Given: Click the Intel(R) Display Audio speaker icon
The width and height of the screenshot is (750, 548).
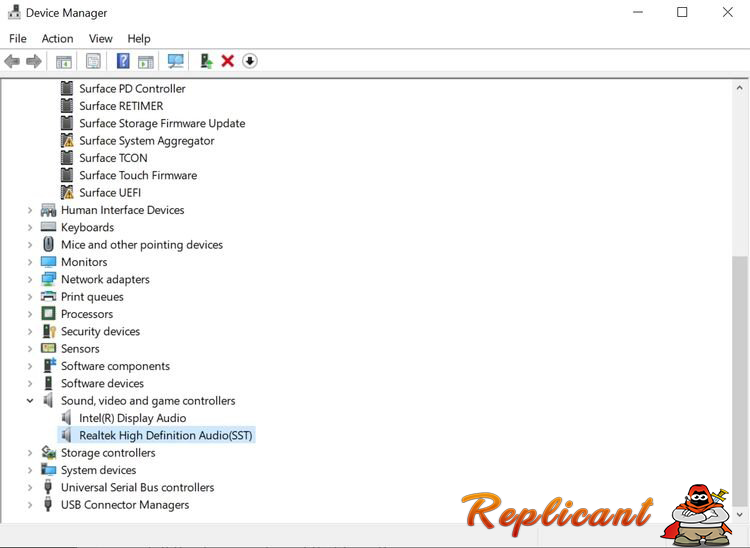Looking at the screenshot, I should click(x=67, y=417).
